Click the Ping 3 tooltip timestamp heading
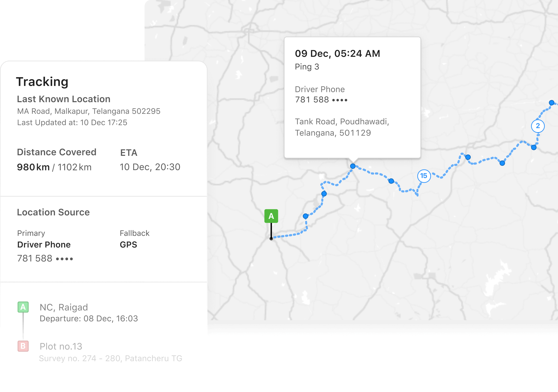 coord(337,54)
